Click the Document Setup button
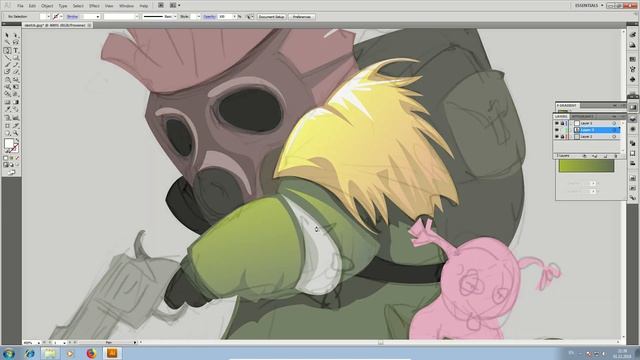The width and height of the screenshot is (640, 360). click(271, 17)
